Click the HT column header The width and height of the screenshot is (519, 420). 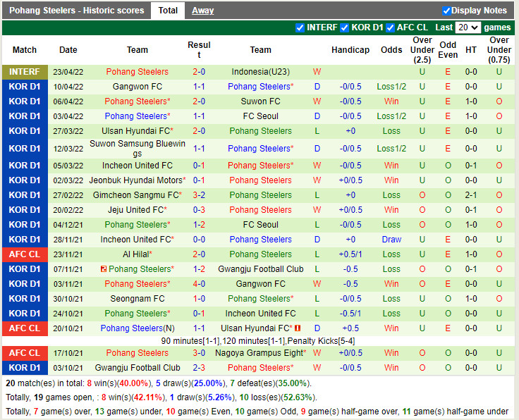[470, 50]
